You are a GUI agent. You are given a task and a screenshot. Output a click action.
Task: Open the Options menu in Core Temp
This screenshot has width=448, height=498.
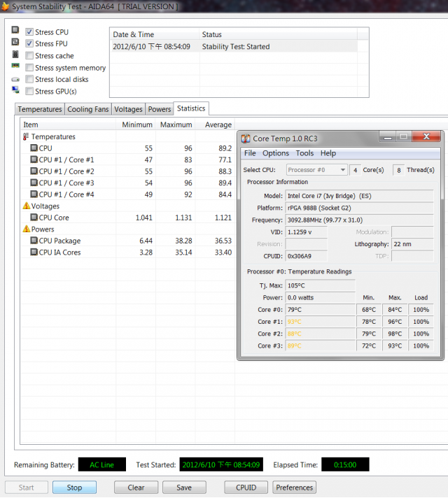276,153
